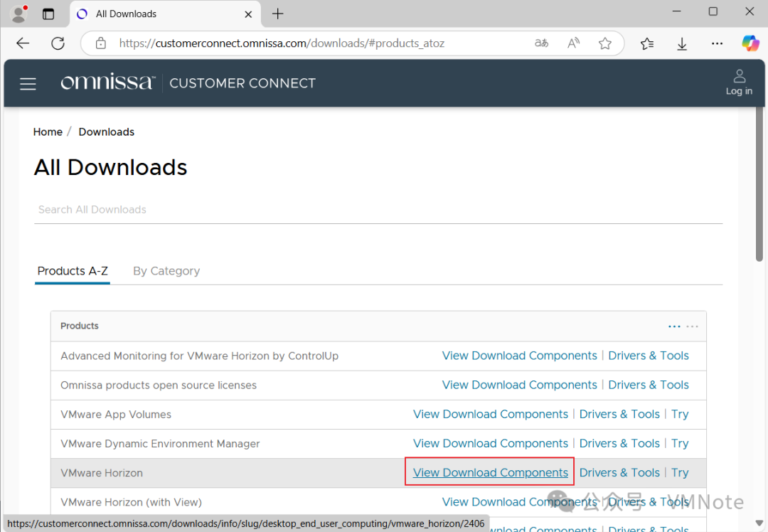Click the All Downloads heading

point(111,168)
